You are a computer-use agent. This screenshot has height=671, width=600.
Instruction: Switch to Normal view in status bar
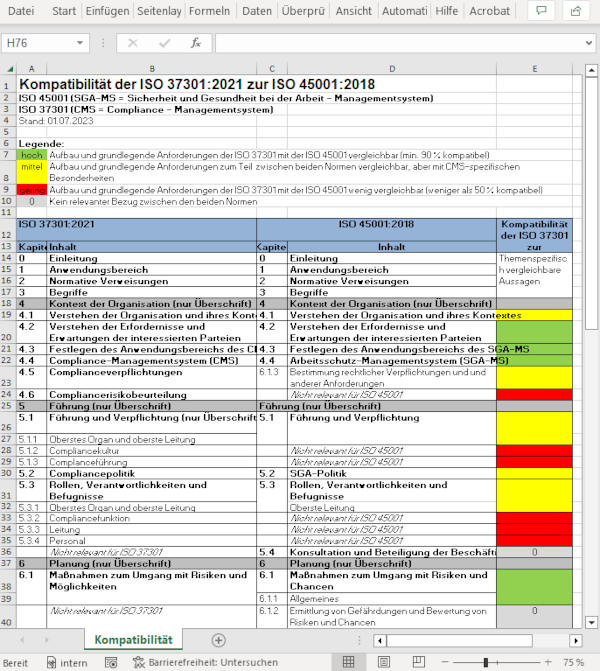point(348,662)
